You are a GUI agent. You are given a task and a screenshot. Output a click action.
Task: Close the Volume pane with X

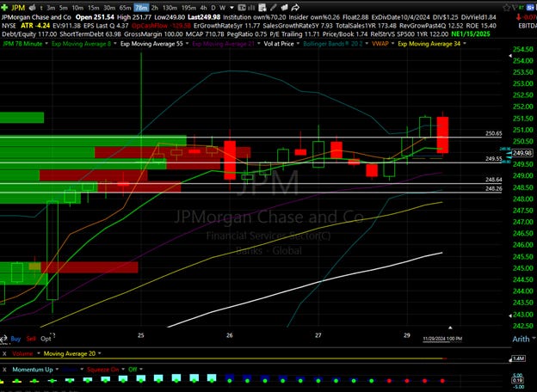click(4, 353)
